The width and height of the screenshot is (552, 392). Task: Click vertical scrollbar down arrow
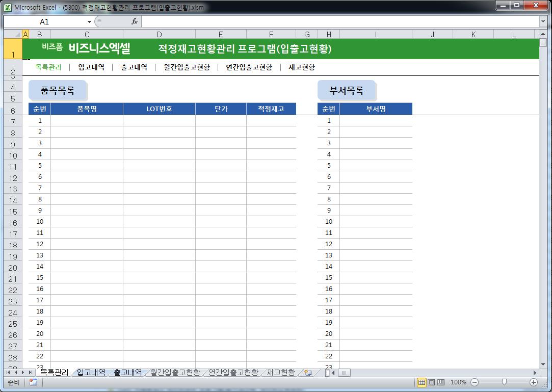point(543,364)
